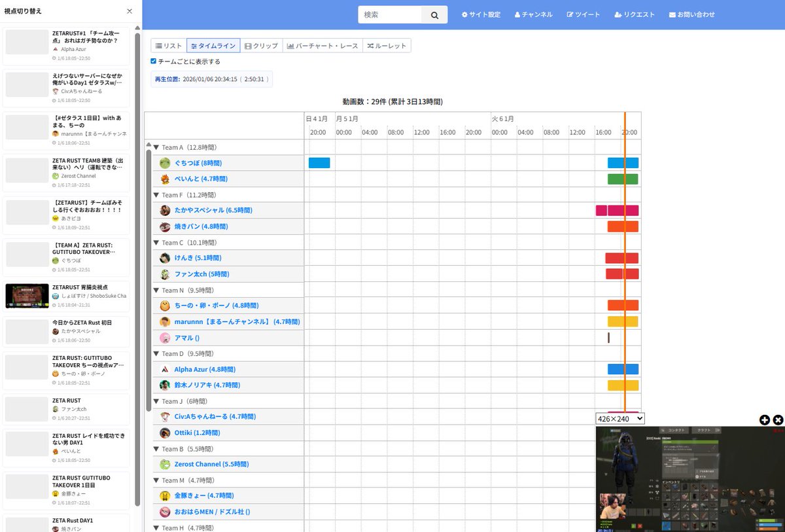Open ぐちつぼ (8時間) channel link
785x532 pixels.
[x=197, y=163]
